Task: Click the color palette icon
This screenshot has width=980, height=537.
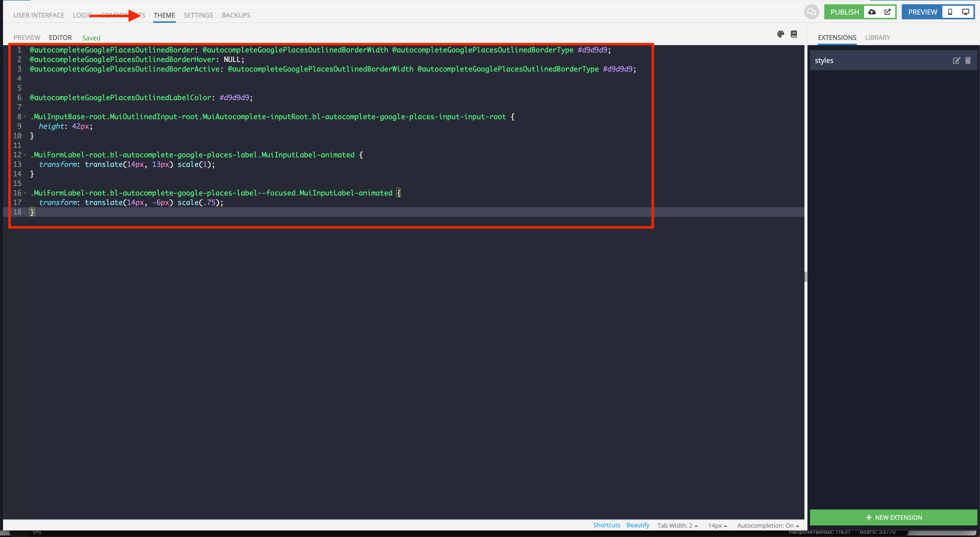Action: (x=781, y=34)
